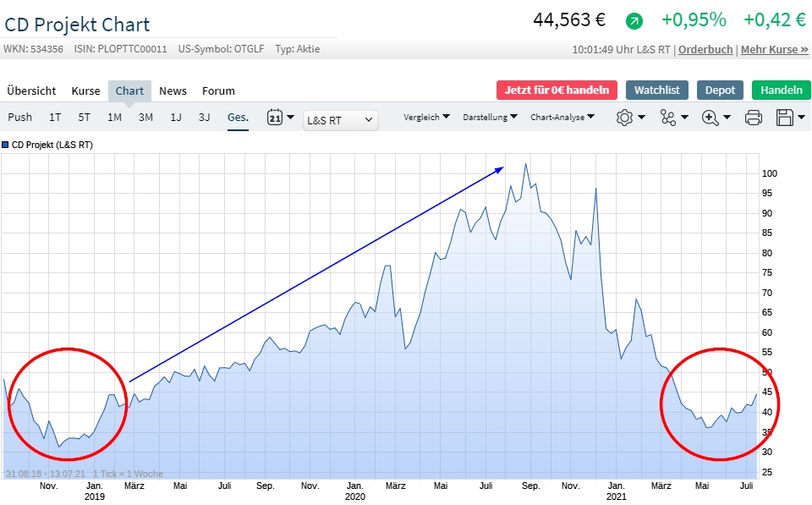Image resolution: width=812 pixels, height=505 pixels.
Task: Open the Chart-Analyse dropdown
Action: [562, 118]
